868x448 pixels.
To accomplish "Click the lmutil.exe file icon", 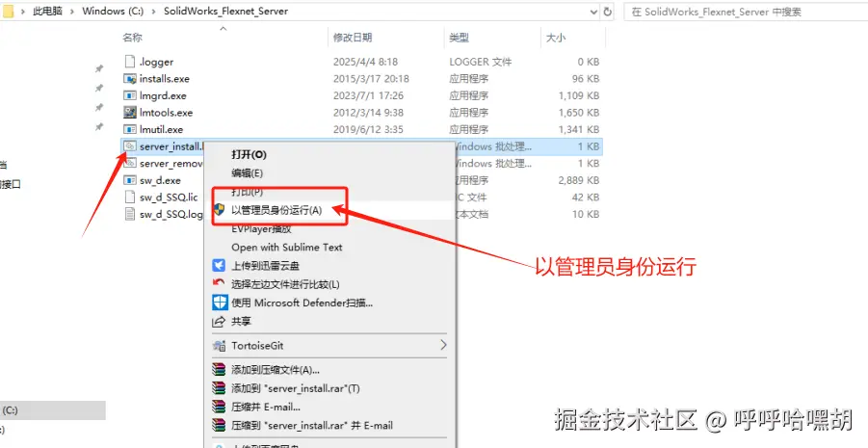I will [129, 129].
